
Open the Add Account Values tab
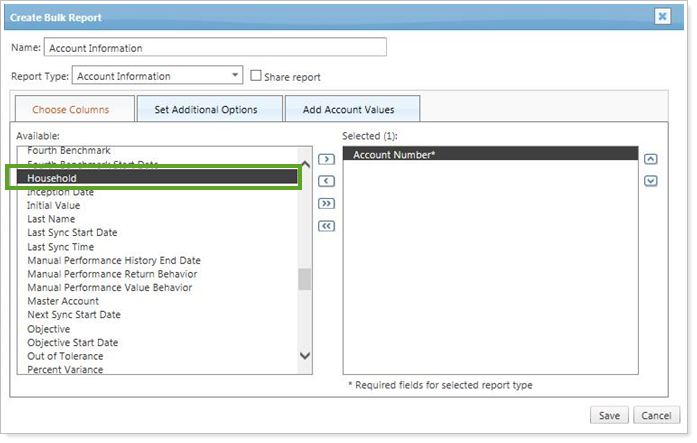[x=351, y=110]
